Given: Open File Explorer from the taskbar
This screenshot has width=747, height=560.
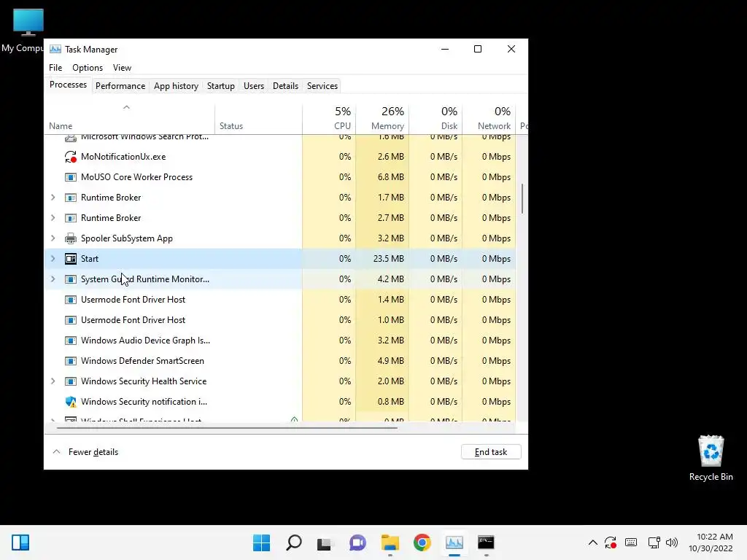Looking at the screenshot, I should (x=390, y=542).
